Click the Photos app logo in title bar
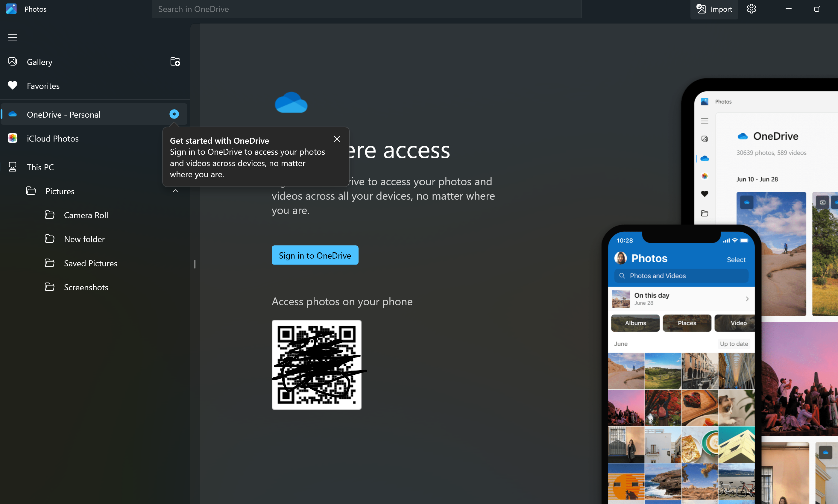 coord(11,9)
